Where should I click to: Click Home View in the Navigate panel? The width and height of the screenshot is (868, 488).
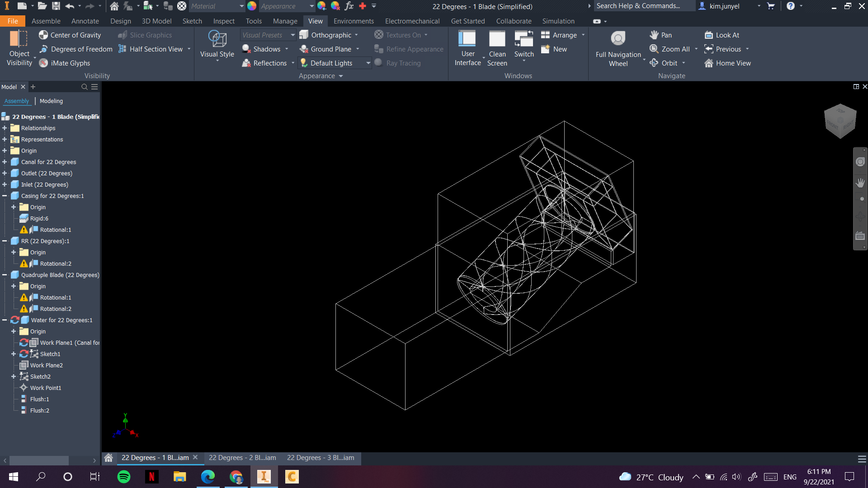tap(727, 63)
